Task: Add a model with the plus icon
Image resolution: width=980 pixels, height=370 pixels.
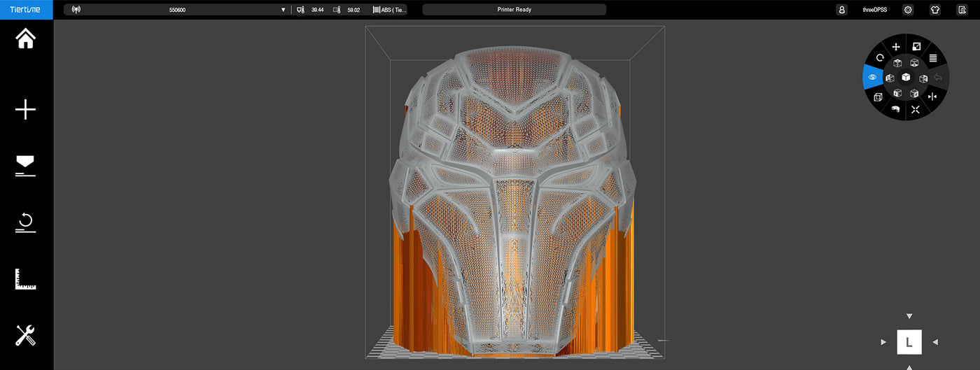Action: tap(26, 110)
